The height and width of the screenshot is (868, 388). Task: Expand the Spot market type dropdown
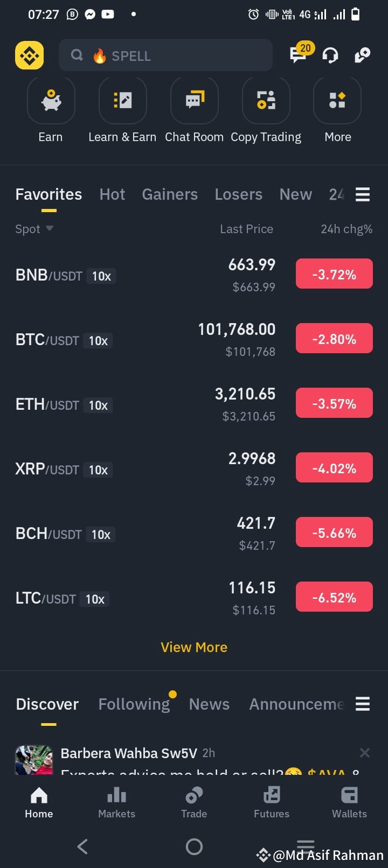tap(34, 229)
